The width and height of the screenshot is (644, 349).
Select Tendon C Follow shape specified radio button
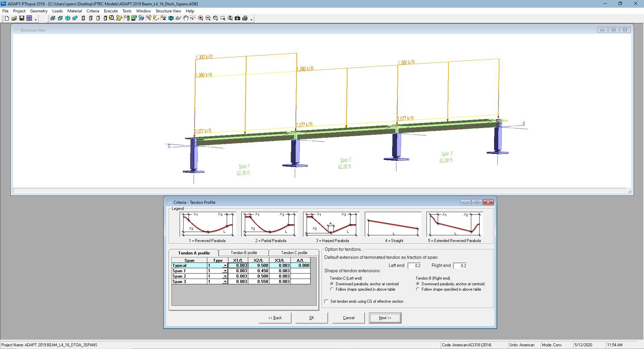point(332,289)
